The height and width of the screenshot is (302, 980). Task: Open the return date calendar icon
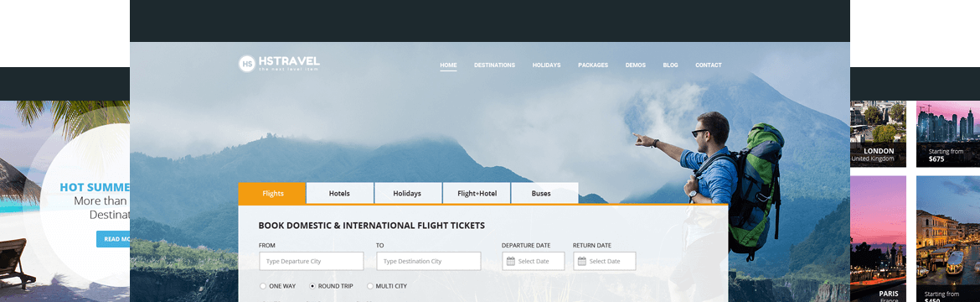tap(582, 261)
